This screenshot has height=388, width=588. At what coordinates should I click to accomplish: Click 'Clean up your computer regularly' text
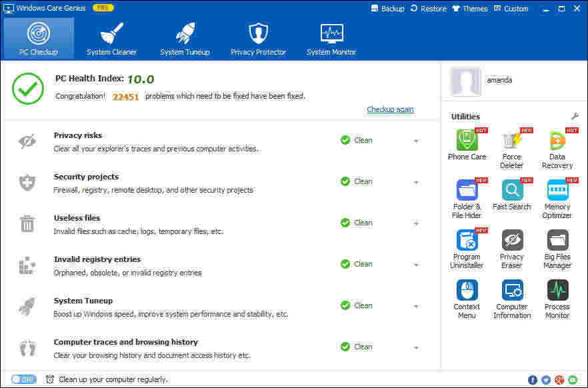pyautogui.click(x=113, y=380)
